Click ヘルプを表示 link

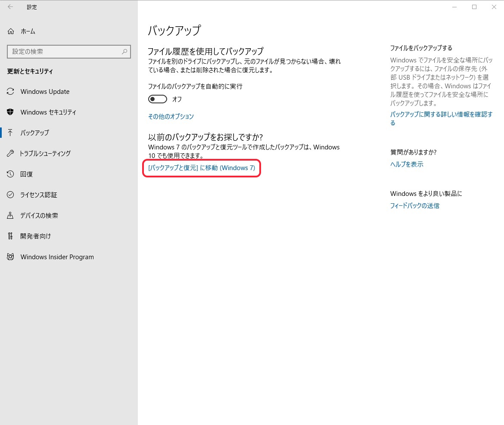(x=407, y=164)
